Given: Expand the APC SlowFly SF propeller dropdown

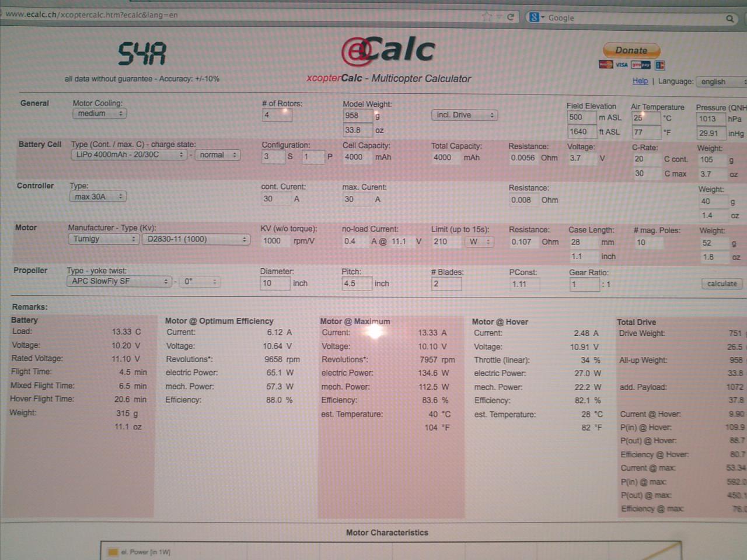Looking at the screenshot, I should coord(119,282).
